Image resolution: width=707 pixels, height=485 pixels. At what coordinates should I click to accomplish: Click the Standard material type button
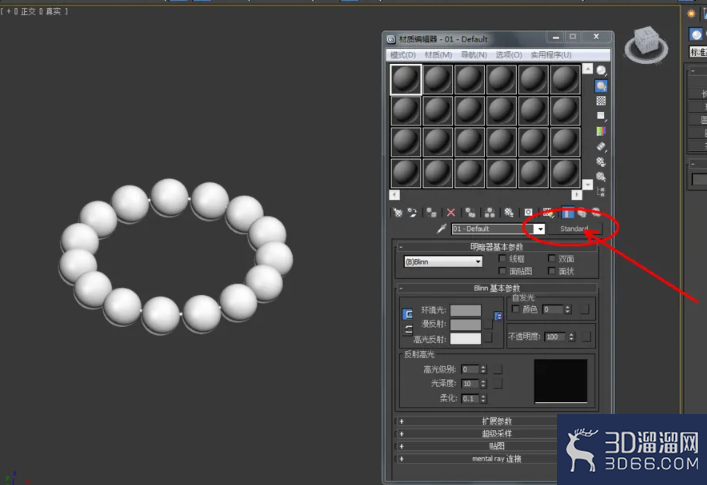574,229
